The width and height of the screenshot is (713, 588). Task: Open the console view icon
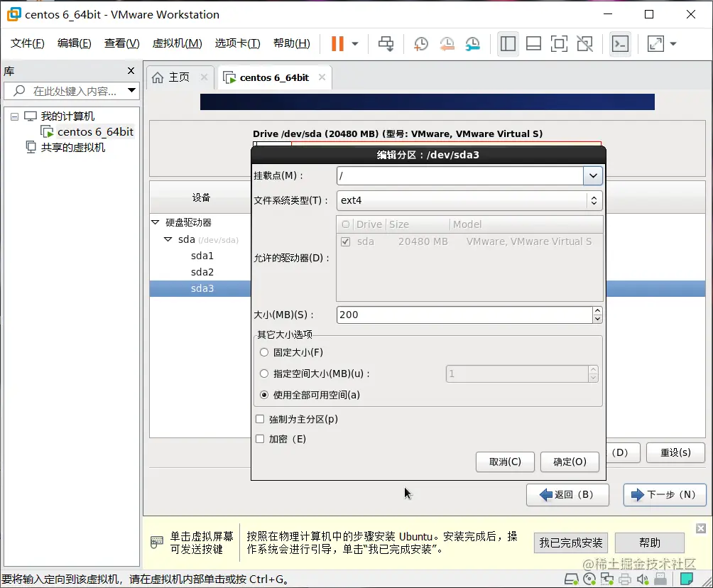point(620,43)
